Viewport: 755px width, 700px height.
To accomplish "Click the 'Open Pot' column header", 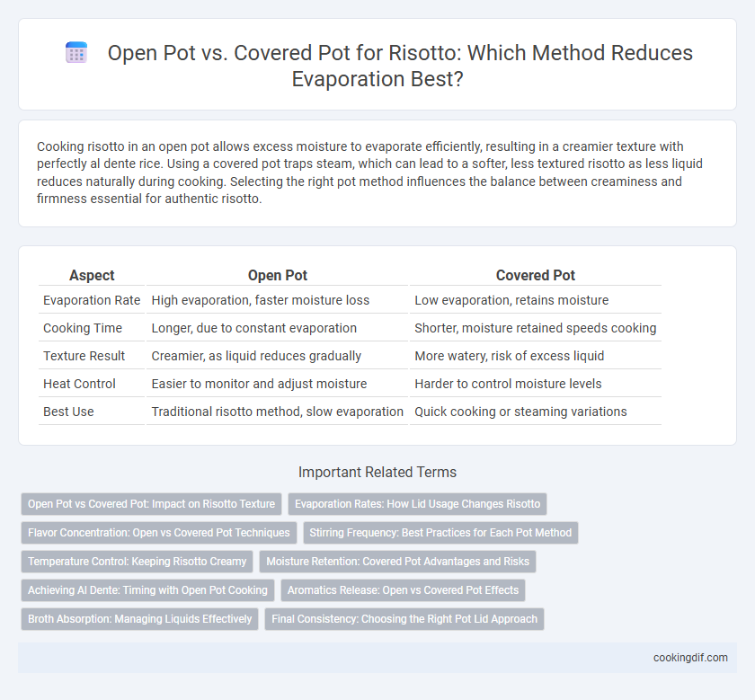I will coord(278,275).
